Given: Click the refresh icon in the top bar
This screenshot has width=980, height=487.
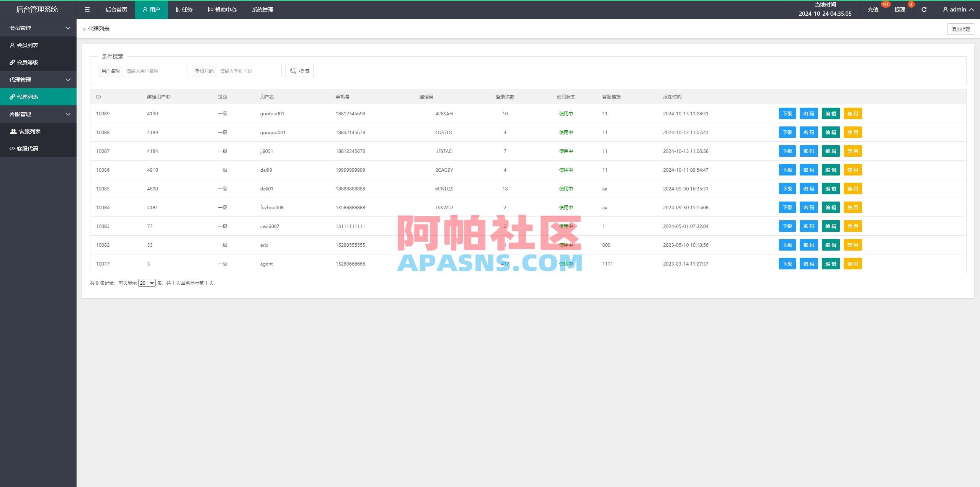Looking at the screenshot, I should pos(924,9).
